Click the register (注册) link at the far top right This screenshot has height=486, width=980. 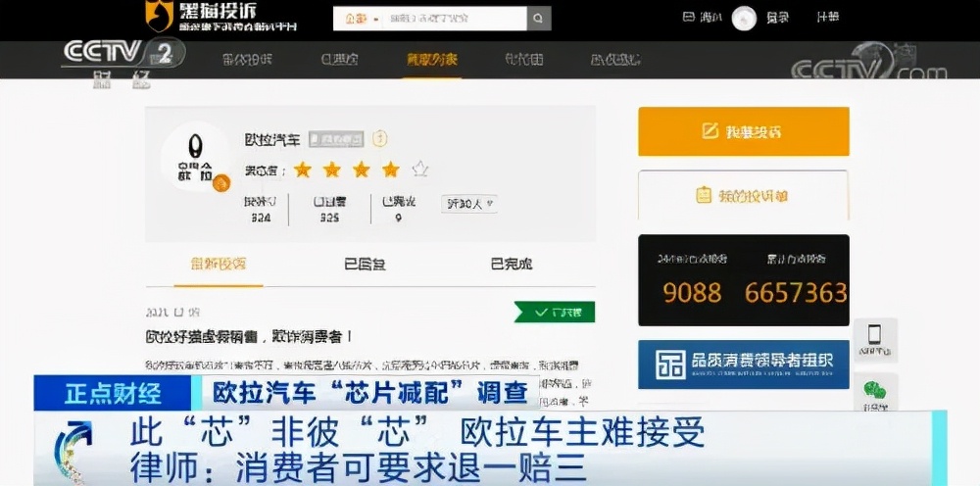point(828,18)
